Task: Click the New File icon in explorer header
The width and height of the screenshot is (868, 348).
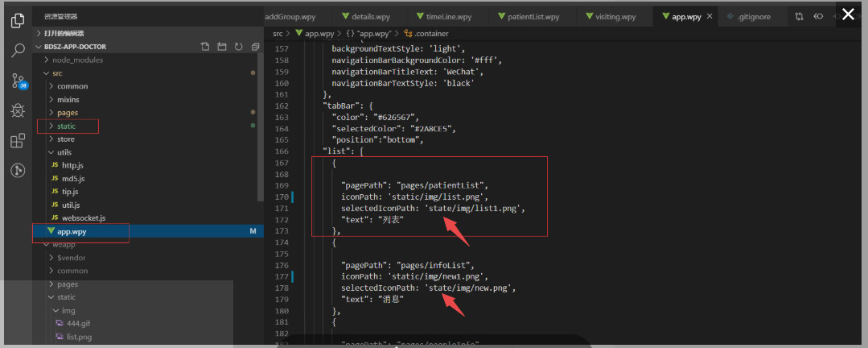Action: coord(205,47)
